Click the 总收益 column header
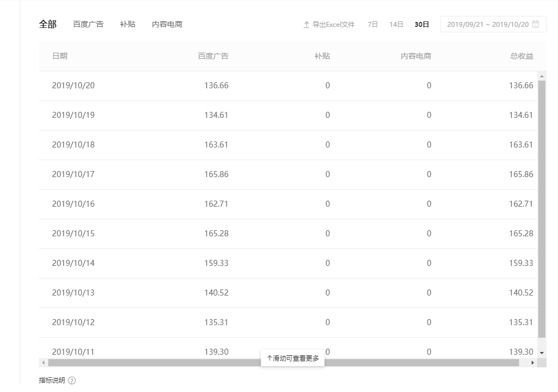 pos(521,56)
